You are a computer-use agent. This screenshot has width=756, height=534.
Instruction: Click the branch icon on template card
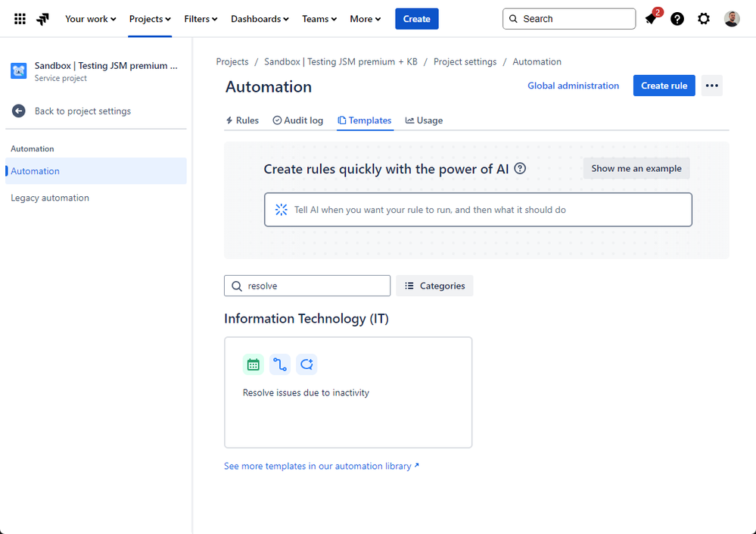(280, 364)
